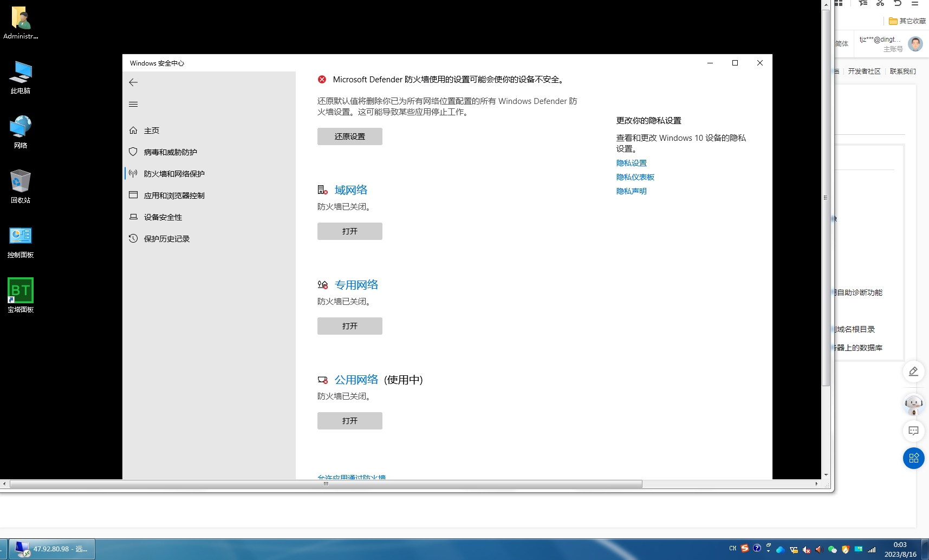Open the 其它收藏 bookmarks folder
This screenshot has width=929, height=560.
pyautogui.click(x=907, y=21)
